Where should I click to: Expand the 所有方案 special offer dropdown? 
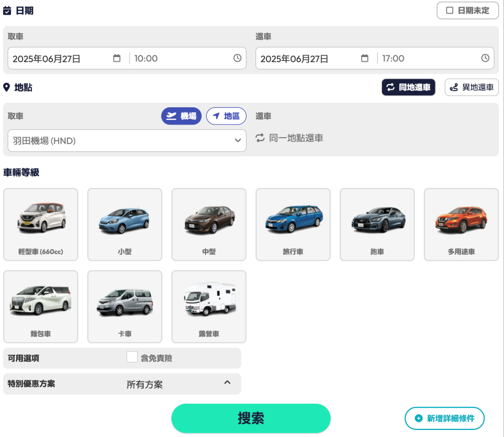(x=178, y=384)
